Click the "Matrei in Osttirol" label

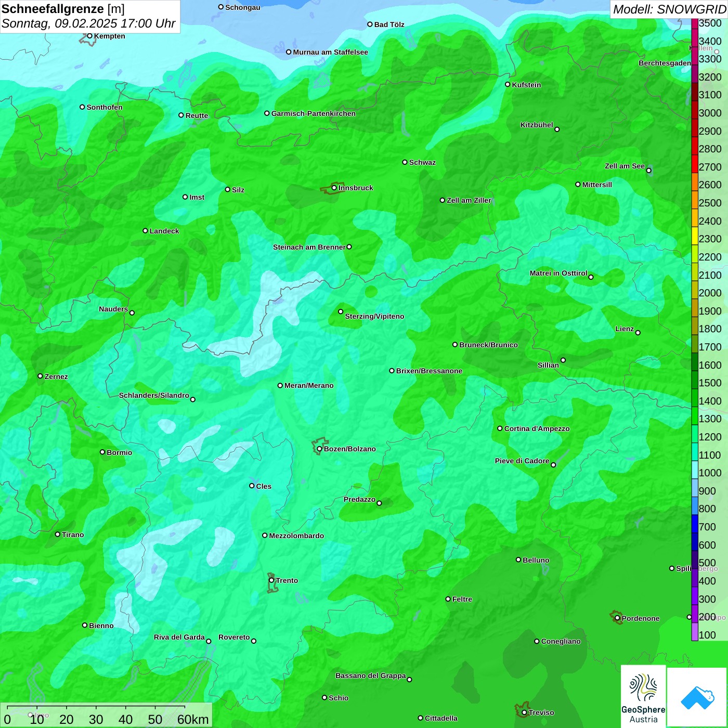558,273
